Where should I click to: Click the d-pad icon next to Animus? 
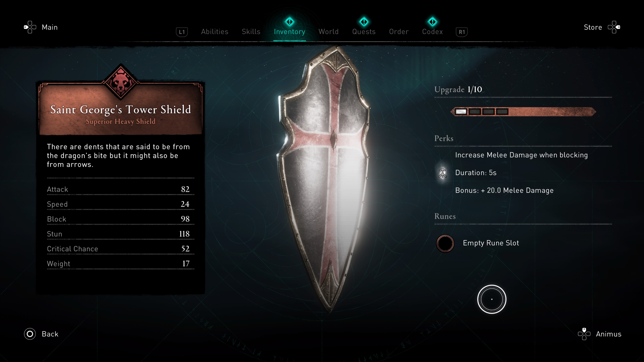tap(584, 334)
